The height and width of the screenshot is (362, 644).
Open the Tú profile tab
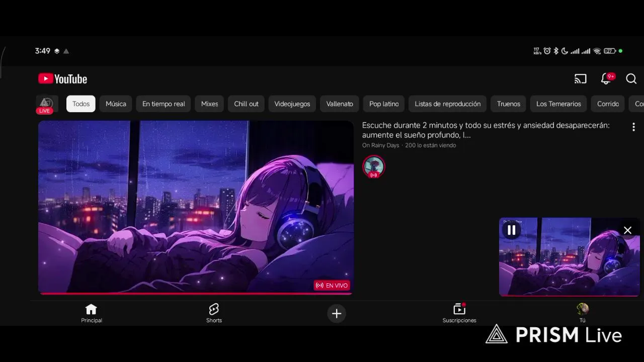click(x=583, y=313)
